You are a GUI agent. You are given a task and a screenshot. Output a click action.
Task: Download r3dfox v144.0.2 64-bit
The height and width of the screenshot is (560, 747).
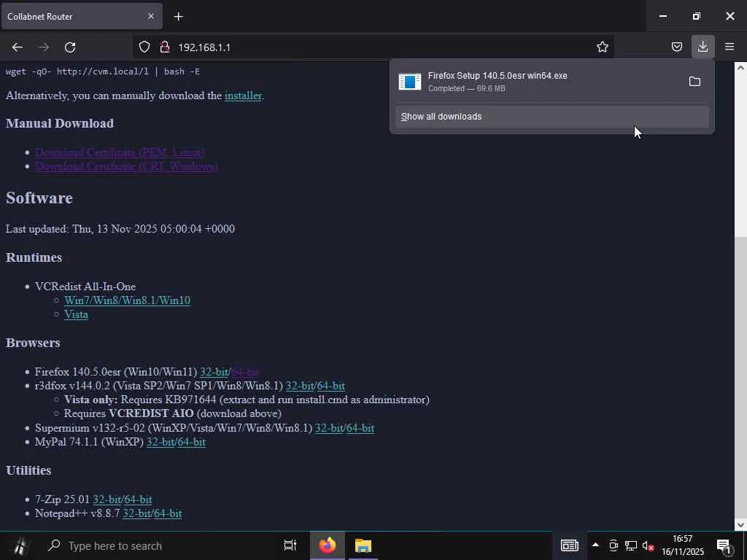click(x=330, y=386)
